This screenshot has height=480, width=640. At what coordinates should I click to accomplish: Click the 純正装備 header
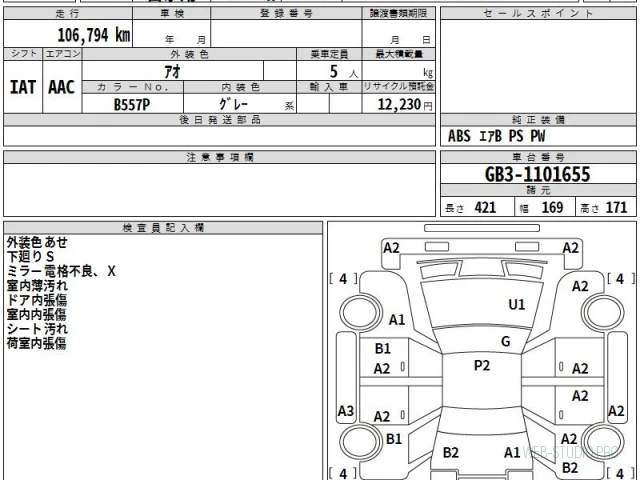pyautogui.click(x=538, y=120)
